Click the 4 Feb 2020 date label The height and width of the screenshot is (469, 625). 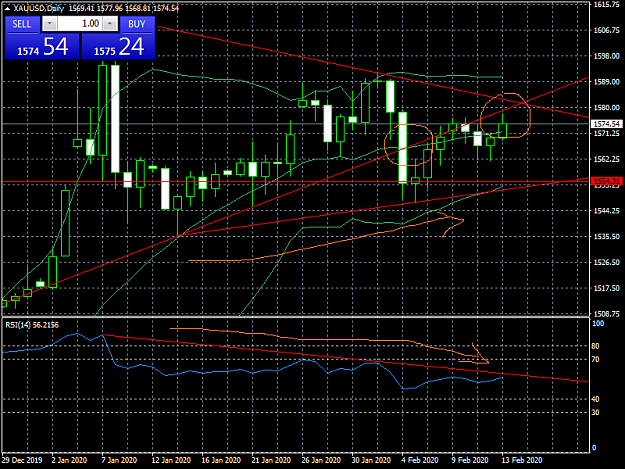tap(420, 460)
